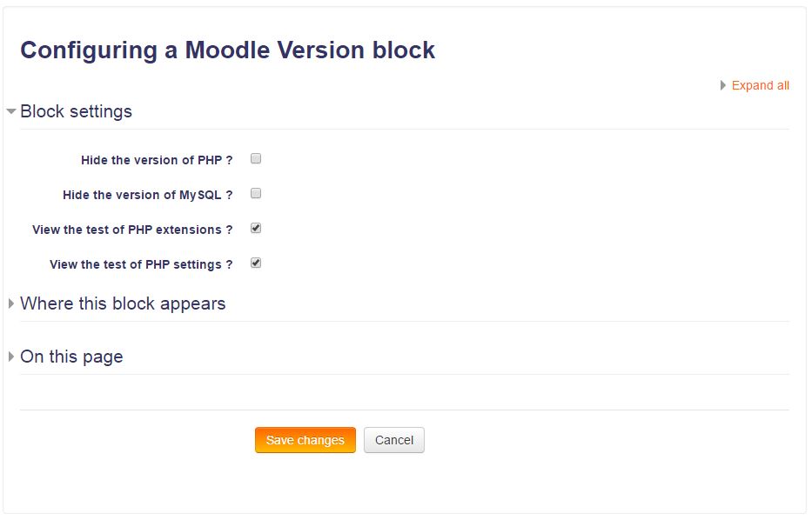
Task: Uncheck View the test of PHP extensions
Action: pyautogui.click(x=255, y=228)
